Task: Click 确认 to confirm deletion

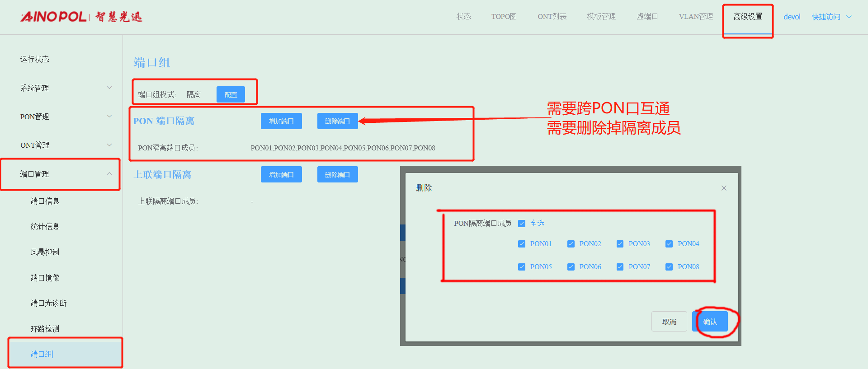Action: pyautogui.click(x=710, y=322)
